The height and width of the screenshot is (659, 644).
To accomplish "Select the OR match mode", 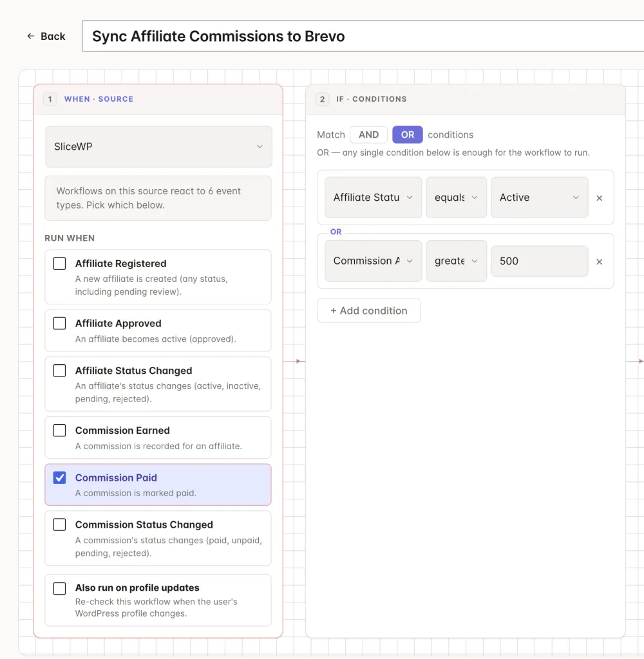I will [407, 135].
